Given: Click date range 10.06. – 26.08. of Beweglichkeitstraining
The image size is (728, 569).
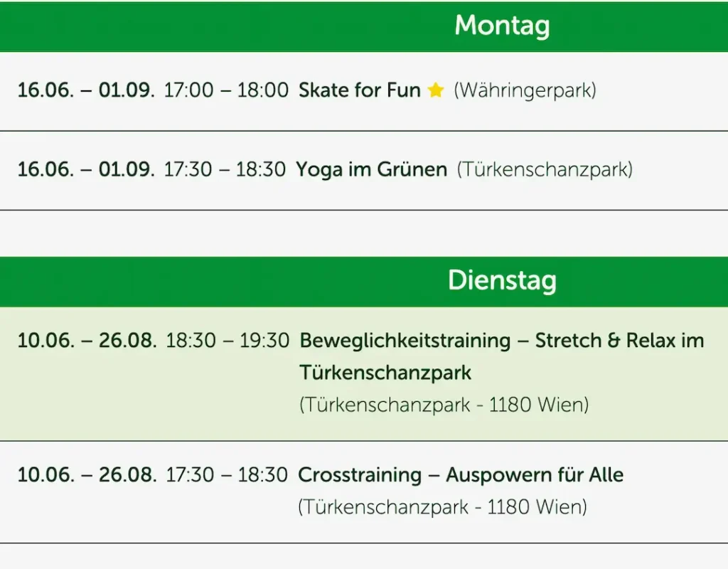Looking at the screenshot, I should (x=87, y=341).
